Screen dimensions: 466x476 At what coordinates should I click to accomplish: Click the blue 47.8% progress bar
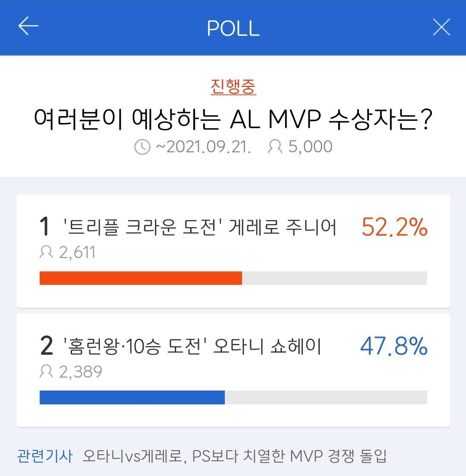[x=132, y=397]
